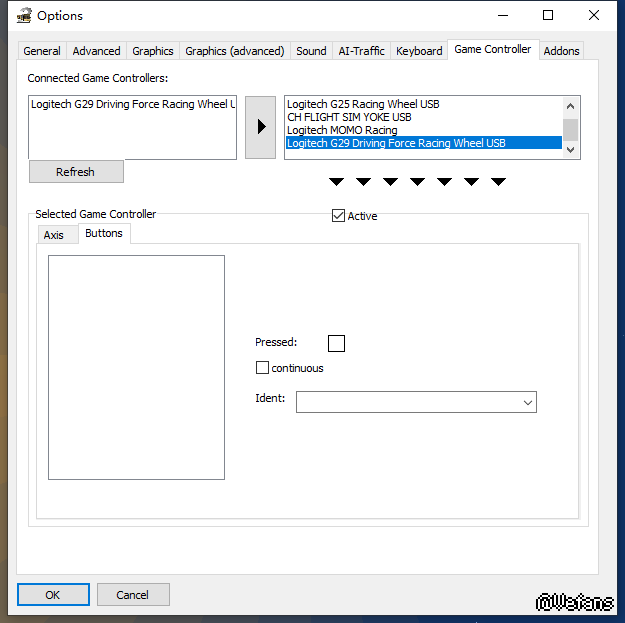The image size is (625, 623).
Task: Confirm with the OK button
Action: coord(53,595)
